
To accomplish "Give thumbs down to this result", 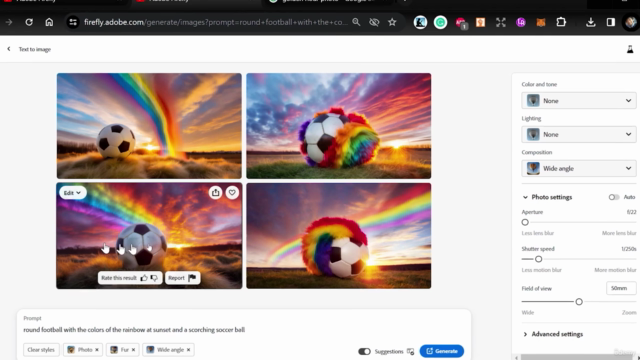I will (x=154, y=278).
